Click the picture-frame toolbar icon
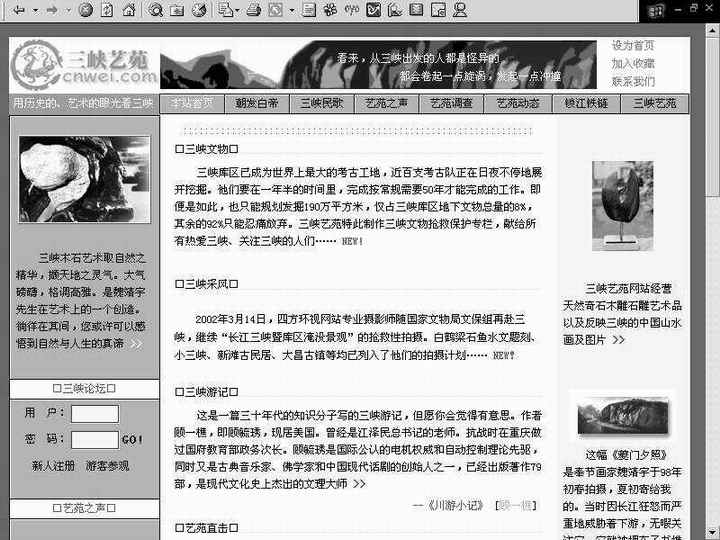Viewport: 720px width, 540px height. (x=438, y=10)
